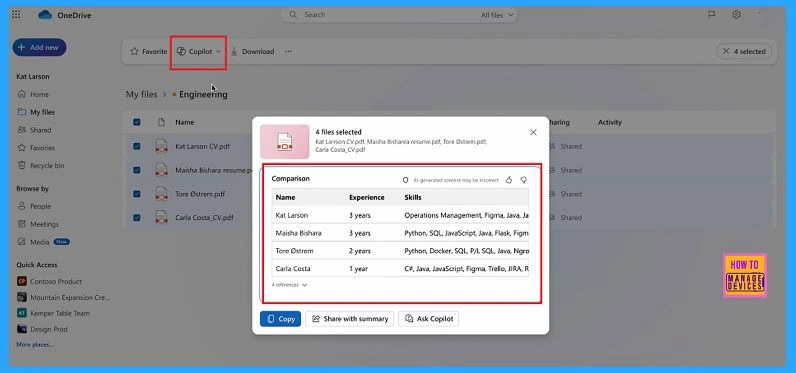Open the settings gear icon
Image resolution: width=796 pixels, height=373 pixels.
pyautogui.click(x=736, y=15)
